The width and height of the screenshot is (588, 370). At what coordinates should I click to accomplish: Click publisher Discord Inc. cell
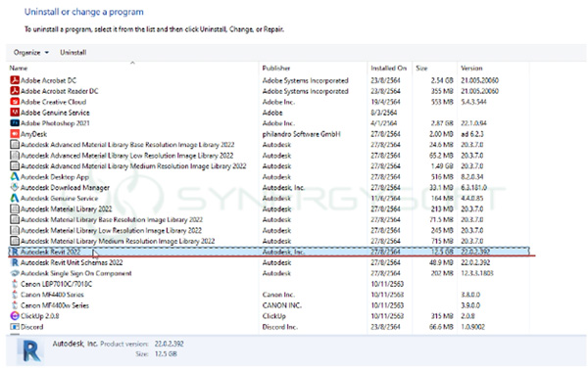tap(279, 327)
